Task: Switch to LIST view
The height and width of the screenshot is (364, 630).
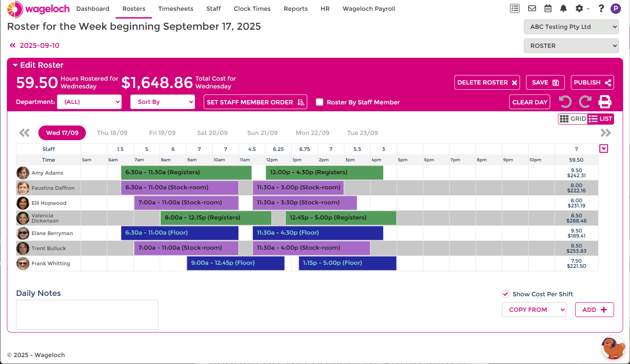Action: pyautogui.click(x=601, y=119)
